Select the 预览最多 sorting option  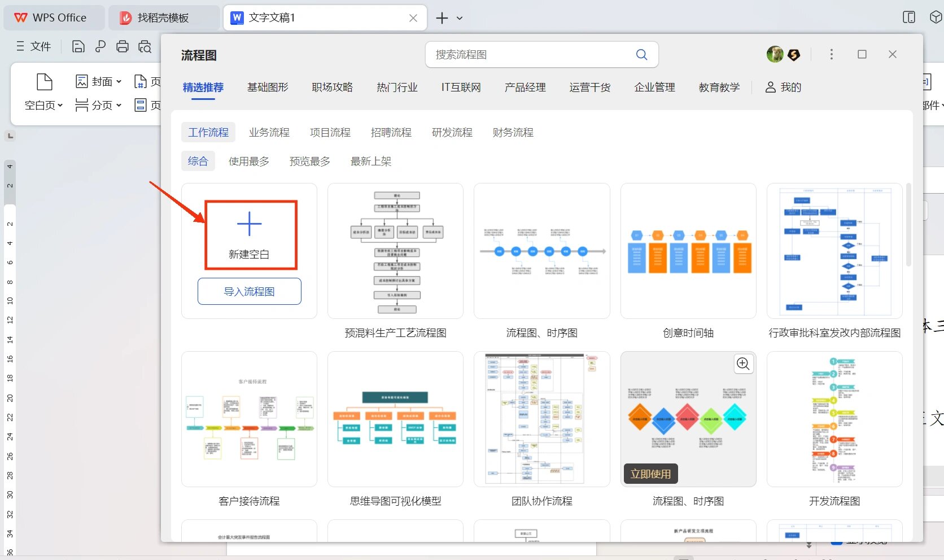[308, 161]
